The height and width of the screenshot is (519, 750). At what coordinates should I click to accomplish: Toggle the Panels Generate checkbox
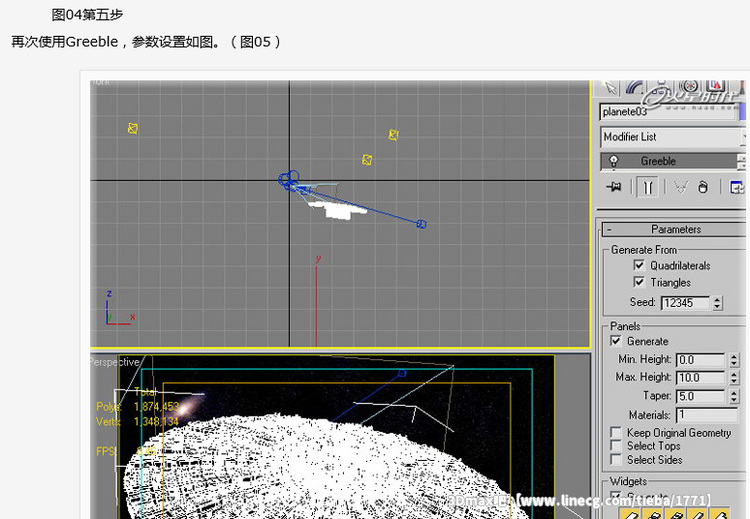pyautogui.click(x=616, y=341)
